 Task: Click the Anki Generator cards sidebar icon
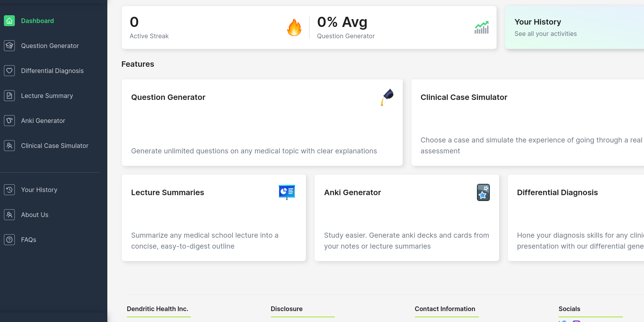9,121
